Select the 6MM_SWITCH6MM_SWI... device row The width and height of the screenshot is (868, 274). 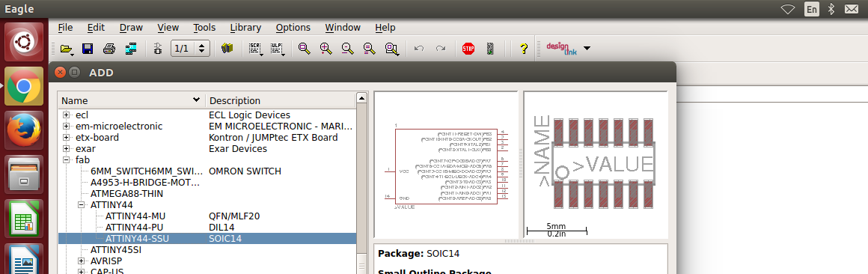click(x=207, y=171)
